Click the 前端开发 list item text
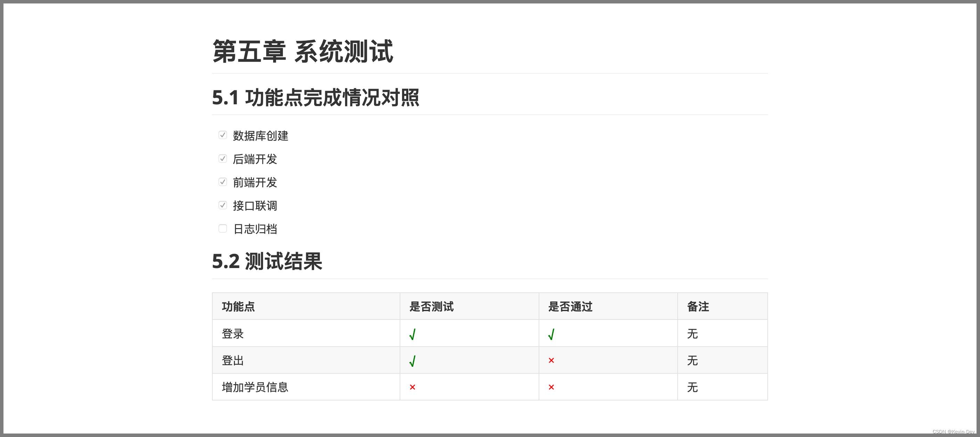Viewport: 980px width, 437px height. 255,182
